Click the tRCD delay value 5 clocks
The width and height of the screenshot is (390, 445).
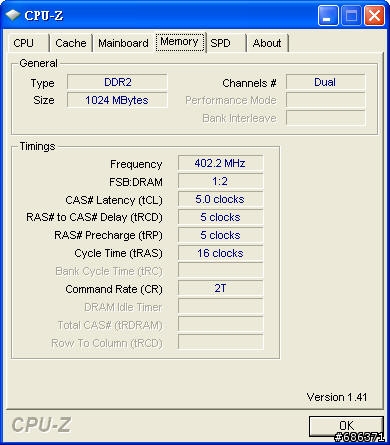click(x=220, y=217)
